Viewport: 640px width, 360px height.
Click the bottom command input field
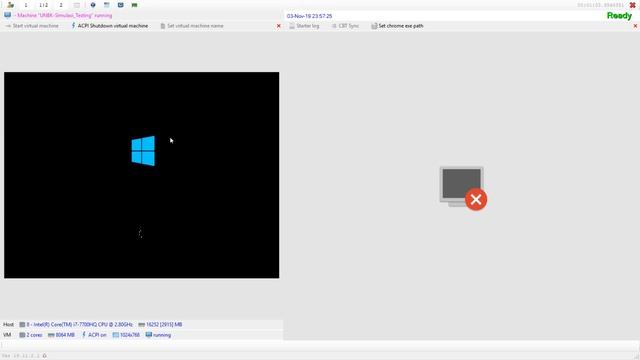coord(320,345)
